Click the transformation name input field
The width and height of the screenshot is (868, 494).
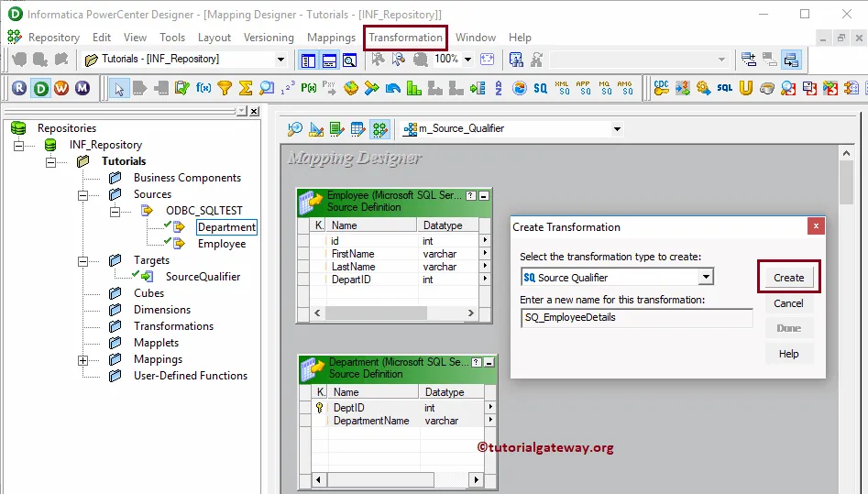click(637, 317)
